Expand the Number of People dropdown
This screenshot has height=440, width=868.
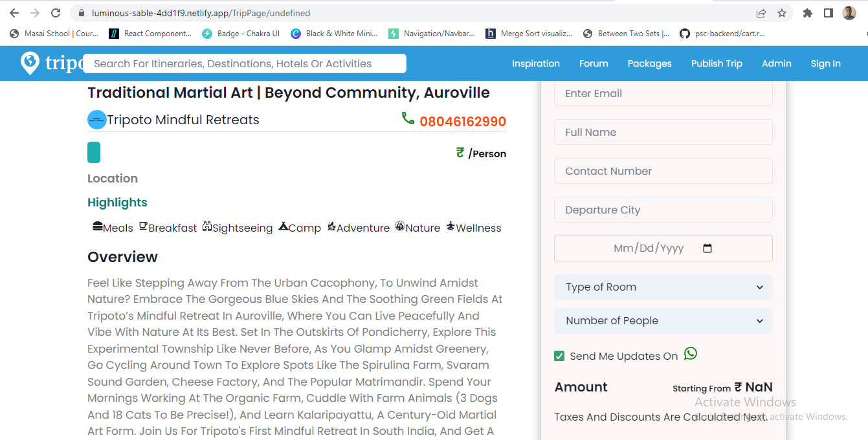[663, 321]
